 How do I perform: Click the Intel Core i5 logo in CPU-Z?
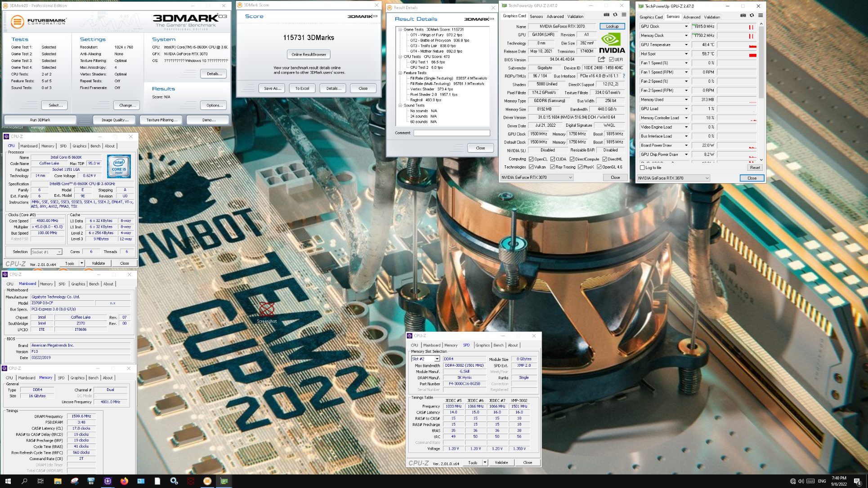click(x=119, y=166)
